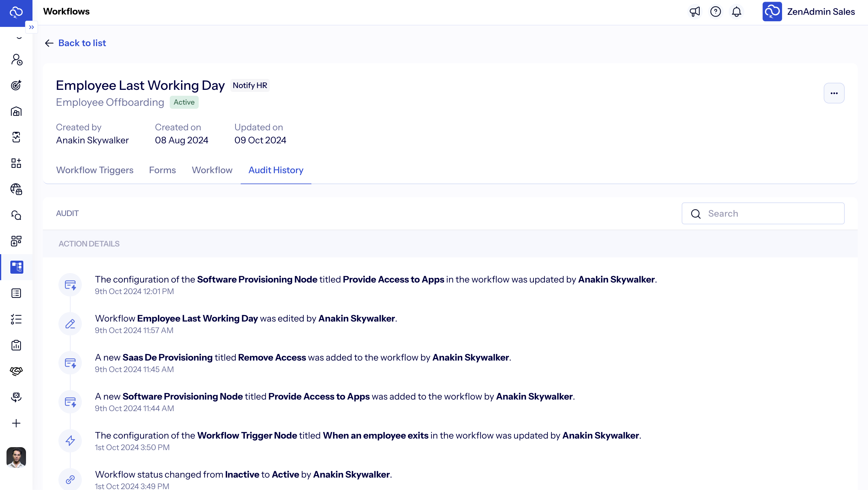The width and height of the screenshot is (868, 490).
Task: Click the announcements megaphone icon
Action: pyautogui.click(x=694, y=12)
